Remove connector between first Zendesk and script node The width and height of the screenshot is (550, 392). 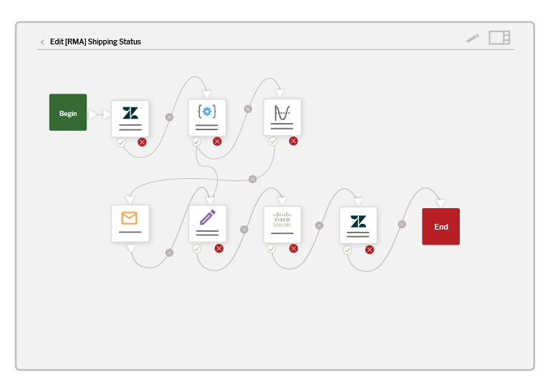[x=170, y=117]
